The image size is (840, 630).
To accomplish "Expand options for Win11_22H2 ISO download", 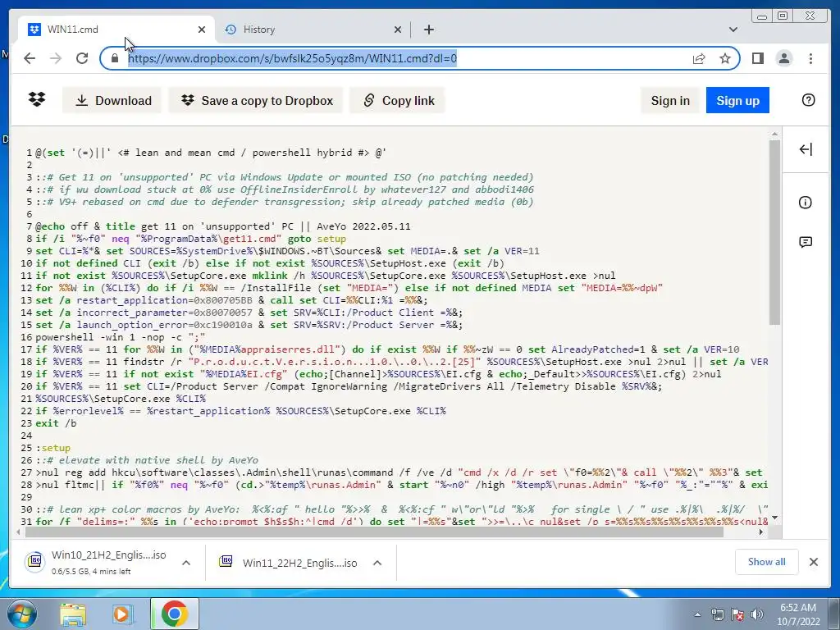I will (377, 563).
